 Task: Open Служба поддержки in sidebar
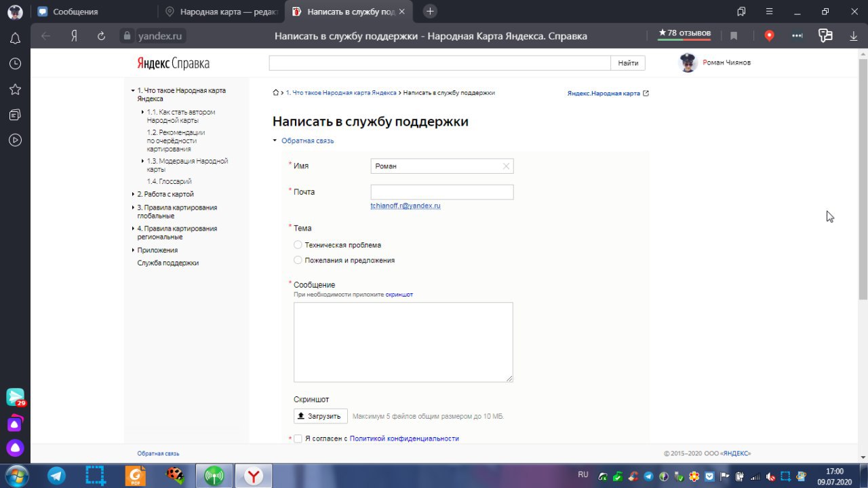[168, 263]
